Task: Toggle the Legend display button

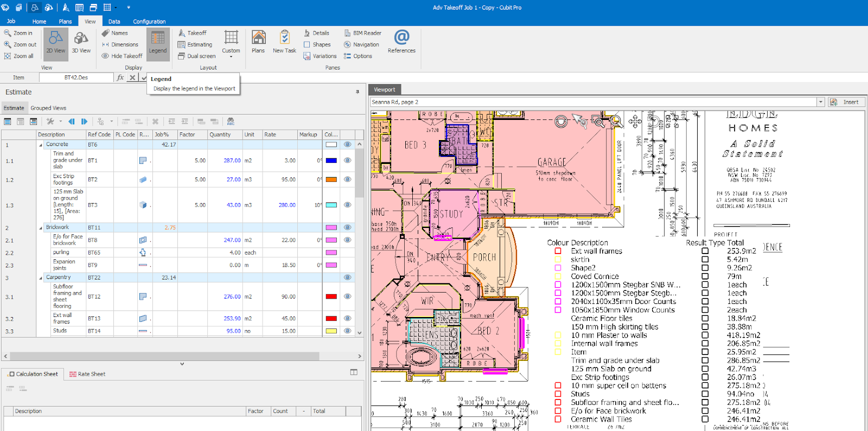Action: (158, 42)
